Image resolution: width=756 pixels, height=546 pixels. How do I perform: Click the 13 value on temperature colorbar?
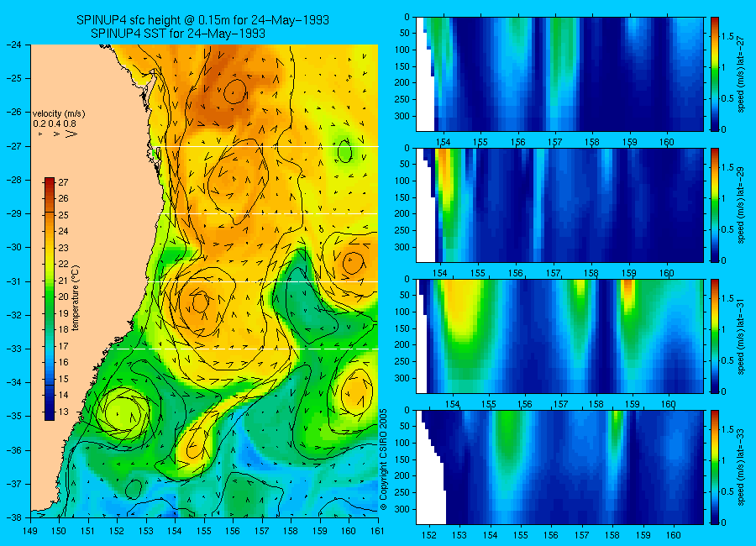[x=63, y=412]
